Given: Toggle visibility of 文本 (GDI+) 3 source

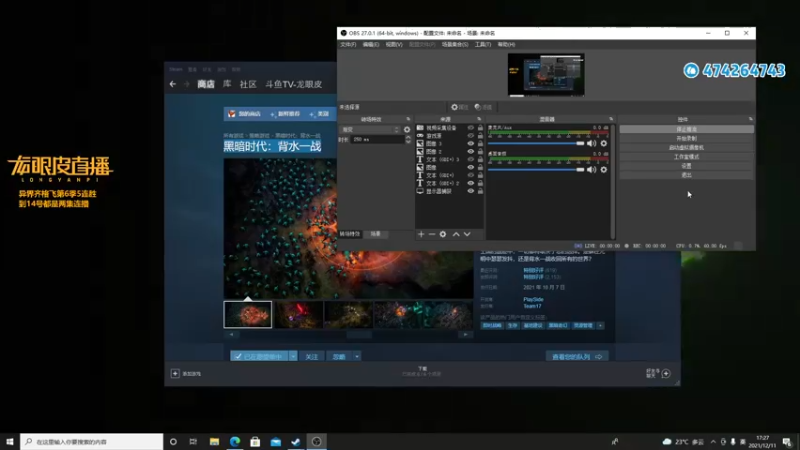Looking at the screenshot, I should click(x=470, y=160).
